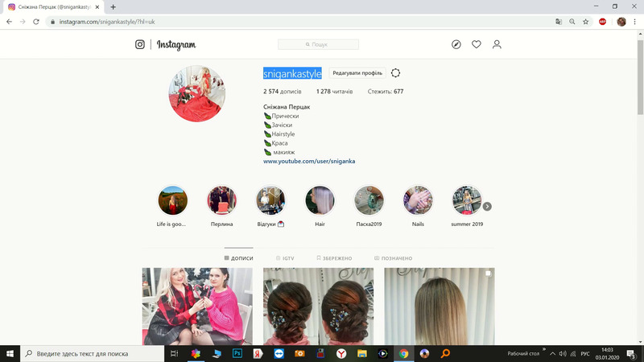Click the AdBlock Plus extension icon
The image size is (644, 362).
602,22
